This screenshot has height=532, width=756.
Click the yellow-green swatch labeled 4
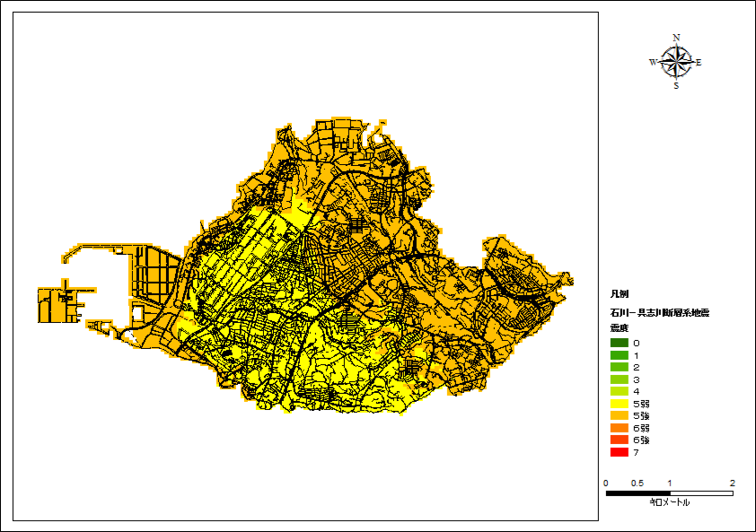[620, 391]
